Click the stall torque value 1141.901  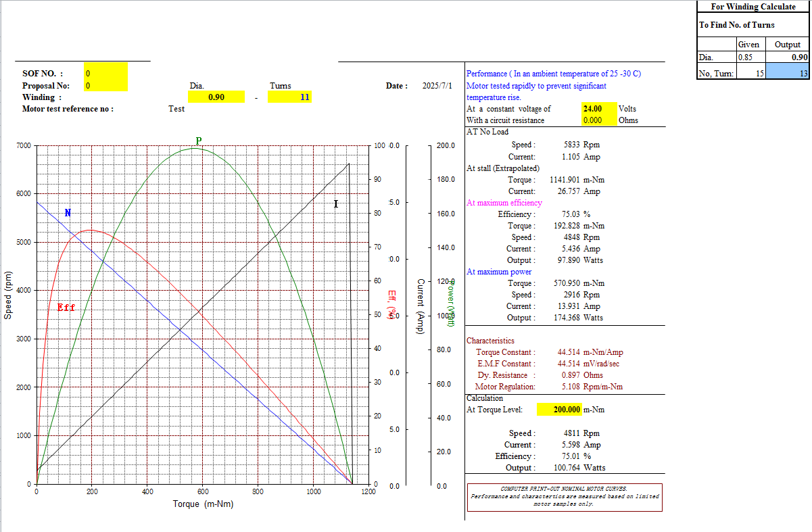pos(565,180)
